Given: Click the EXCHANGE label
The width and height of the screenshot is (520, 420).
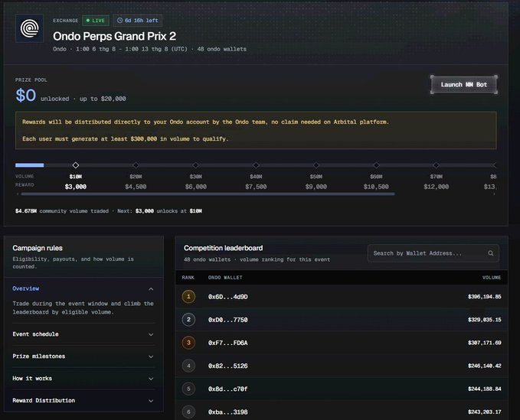Looking at the screenshot, I should 66,21.
